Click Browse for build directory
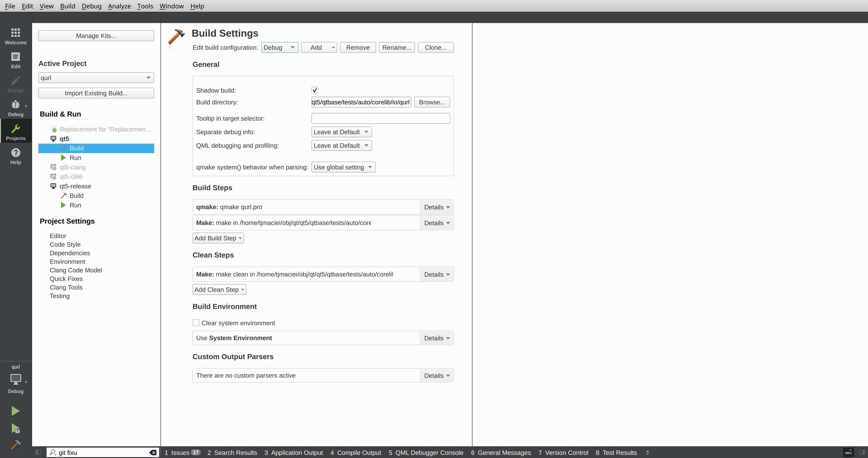Screen dimensions: 868x458 tap(432, 102)
